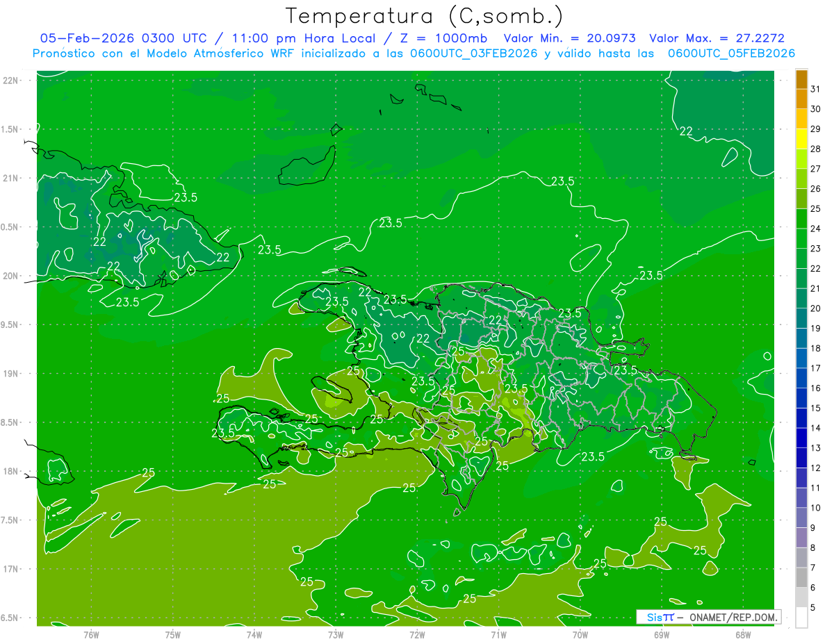Click the "22N" latitude axis label

pos(11,81)
